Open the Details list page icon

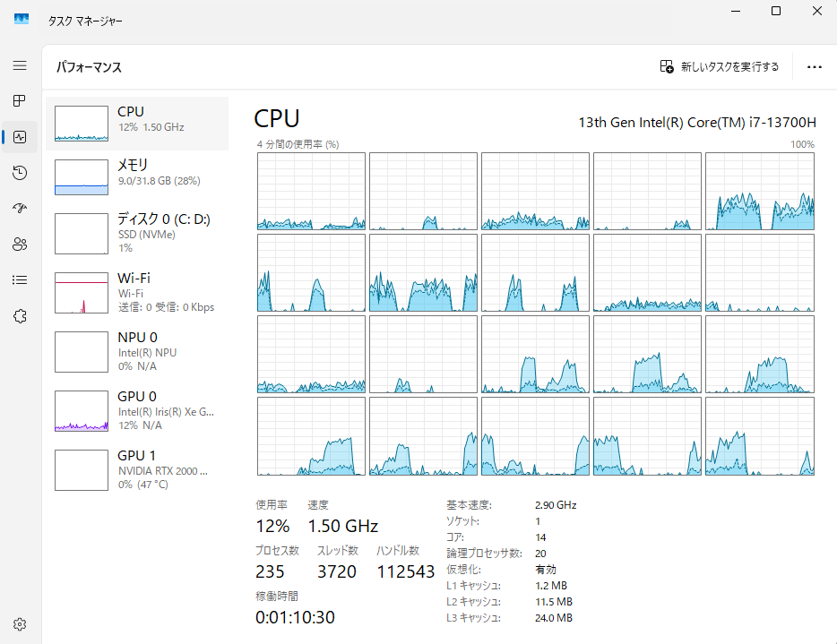(x=20, y=279)
